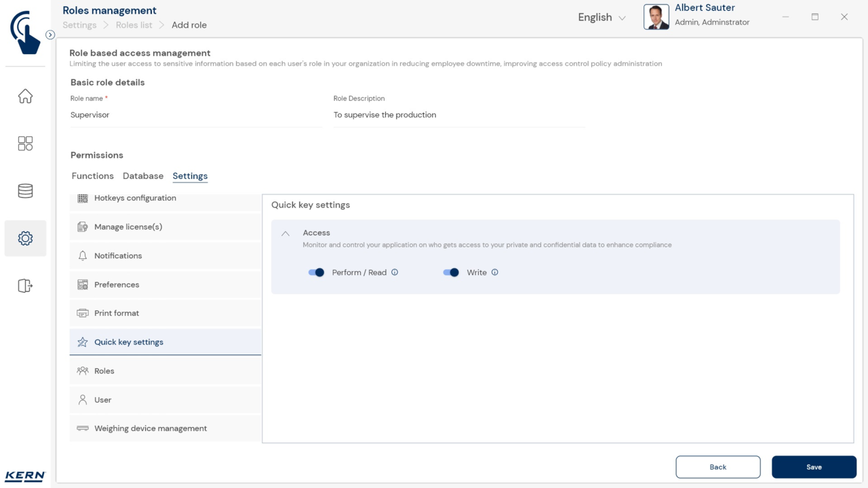Click the dashboard grid icon in sidebar
The width and height of the screenshot is (868, 488).
tap(25, 144)
